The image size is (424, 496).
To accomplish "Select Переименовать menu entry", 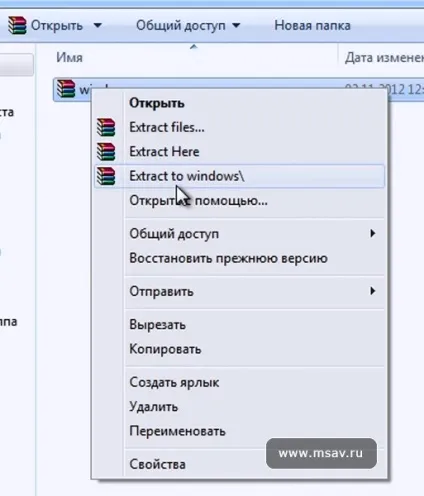I will [239, 431].
